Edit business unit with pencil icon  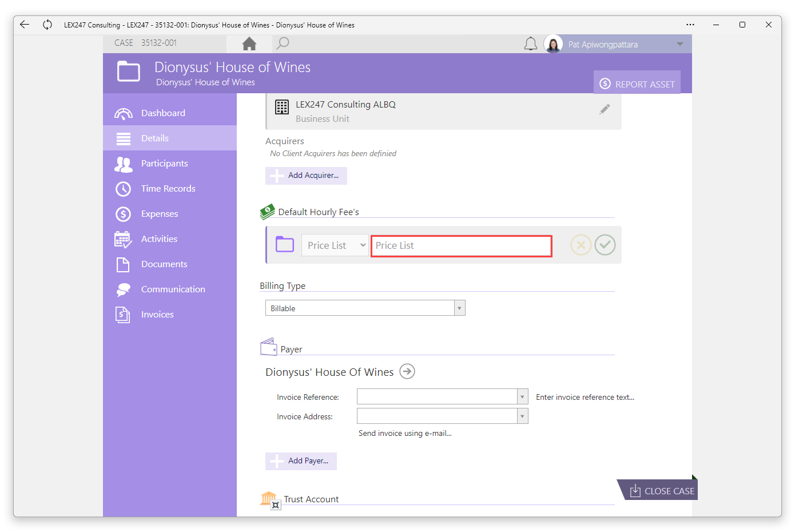605,109
